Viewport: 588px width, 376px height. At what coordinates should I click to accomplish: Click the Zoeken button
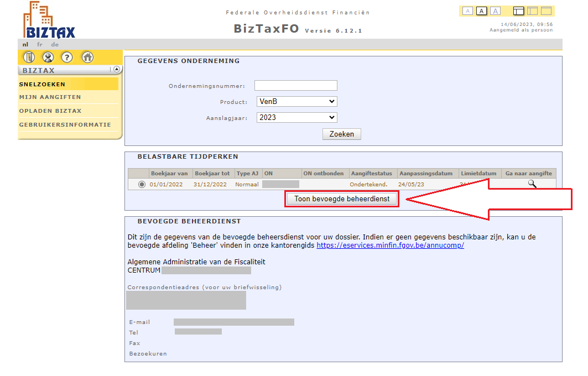(x=342, y=134)
